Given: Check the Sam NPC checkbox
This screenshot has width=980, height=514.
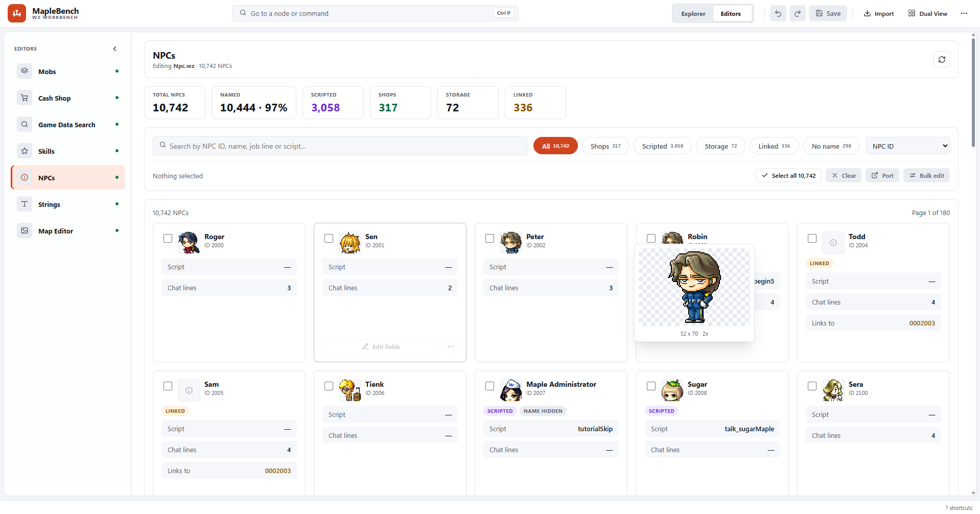Looking at the screenshot, I should [x=168, y=386].
